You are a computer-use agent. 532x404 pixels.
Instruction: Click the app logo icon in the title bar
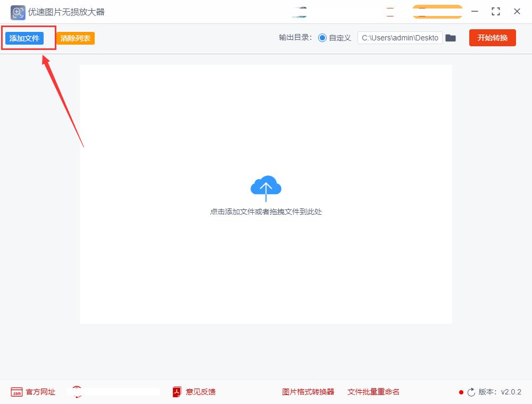17,12
